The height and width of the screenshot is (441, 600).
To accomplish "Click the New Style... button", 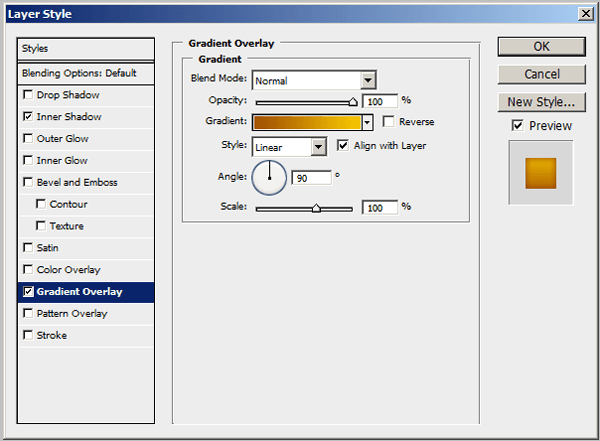I will [x=541, y=102].
